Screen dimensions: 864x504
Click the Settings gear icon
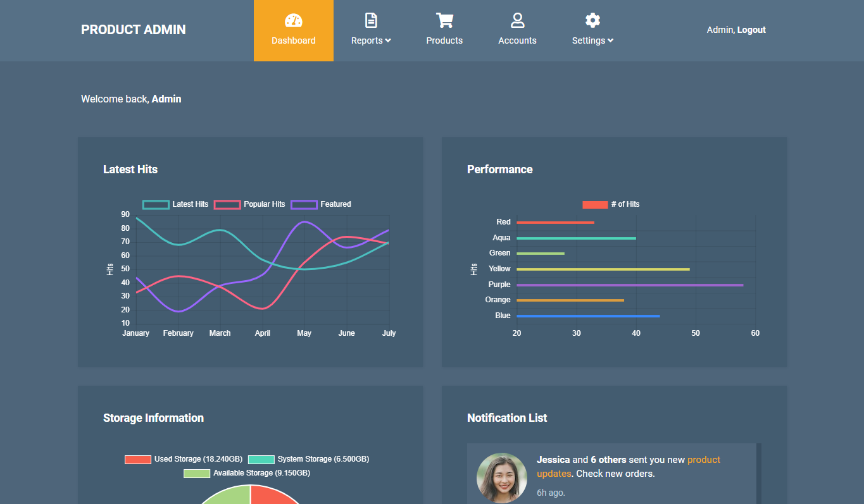pyautogui.click(x=592, y=20)
